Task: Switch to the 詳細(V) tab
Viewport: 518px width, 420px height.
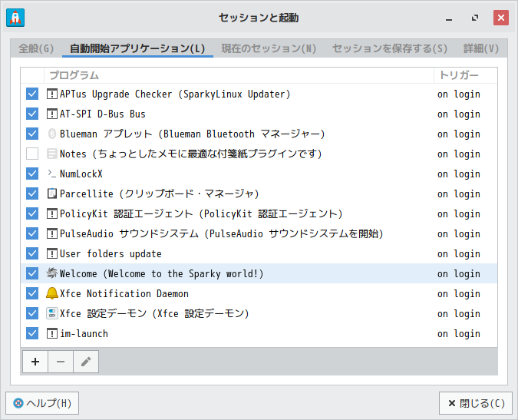Action: (481, 48)
